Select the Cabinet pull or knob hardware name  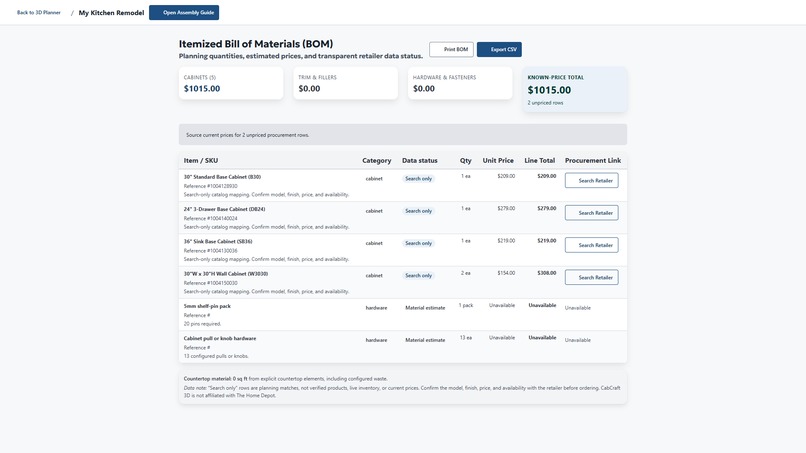pyautogui.click(x=220, y=338)
